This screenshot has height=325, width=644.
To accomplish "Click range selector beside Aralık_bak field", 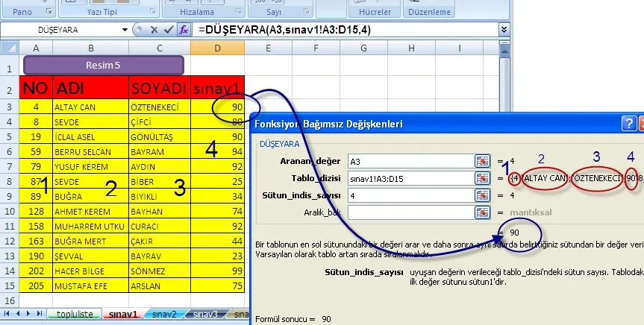I will (482, 212).
